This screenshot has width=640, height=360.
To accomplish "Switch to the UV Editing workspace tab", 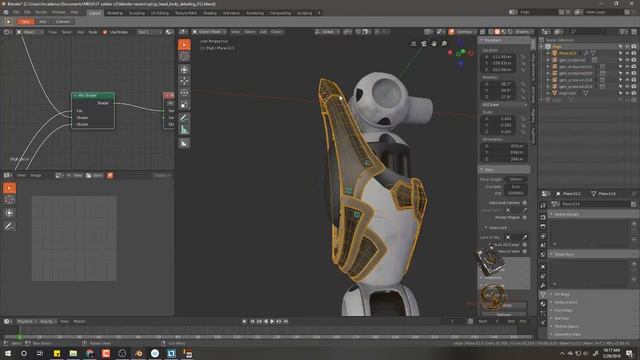I will click(160, 13).
